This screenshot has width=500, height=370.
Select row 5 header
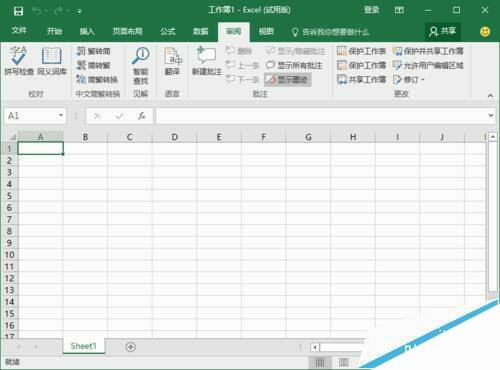coord(9,196)
